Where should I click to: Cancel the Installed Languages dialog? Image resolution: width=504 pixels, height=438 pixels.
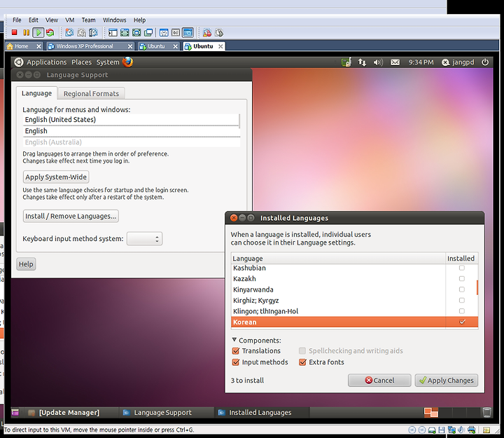click(379, 381)
